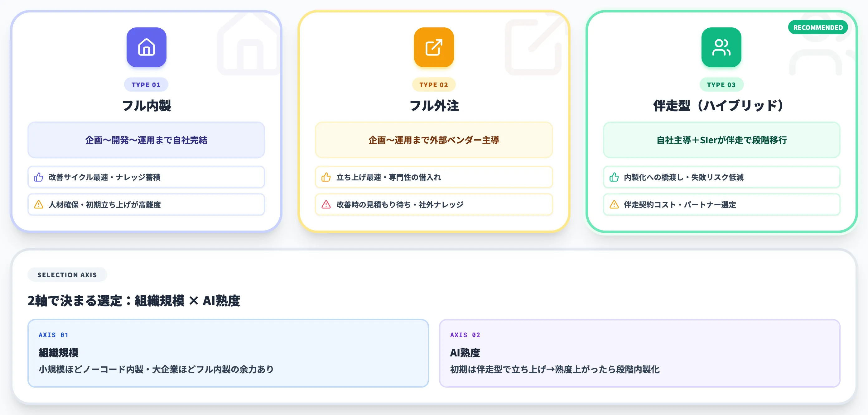Click the 自社主導＋SIerが伴走で段階移行 box
Screen dimensions: 868x415
pyautogui.click(x=721, y=140)
